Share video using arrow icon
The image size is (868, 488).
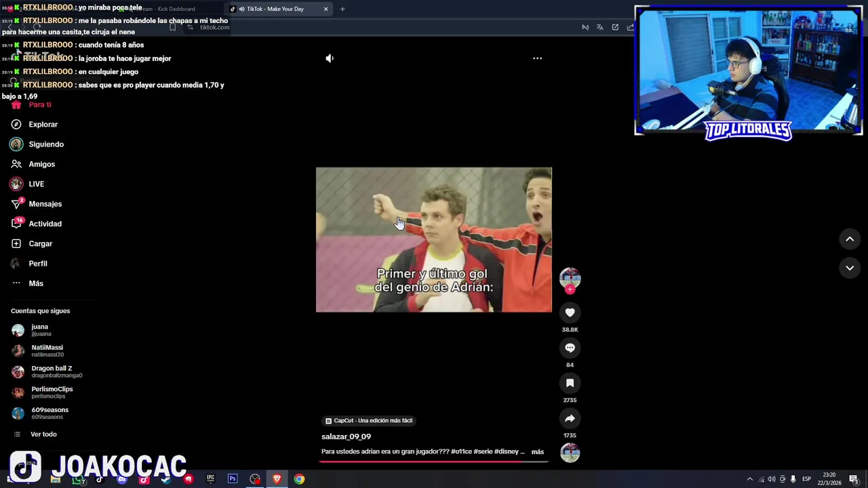[x=570, y=418]
